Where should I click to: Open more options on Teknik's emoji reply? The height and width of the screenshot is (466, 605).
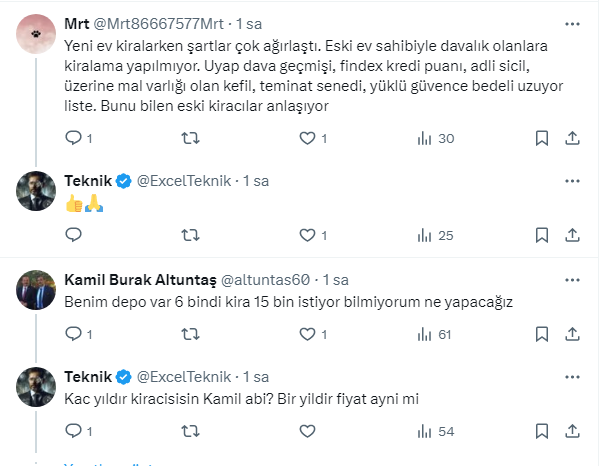573,181
